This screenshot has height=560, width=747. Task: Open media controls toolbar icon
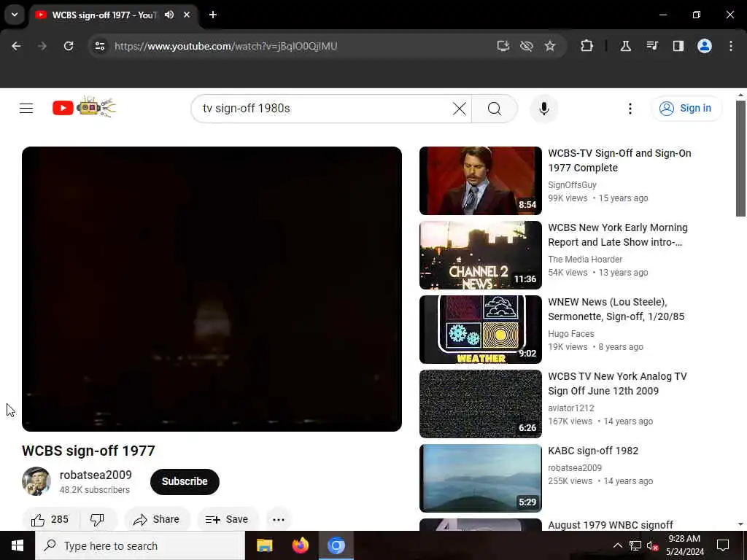click(x=651, y=46)
